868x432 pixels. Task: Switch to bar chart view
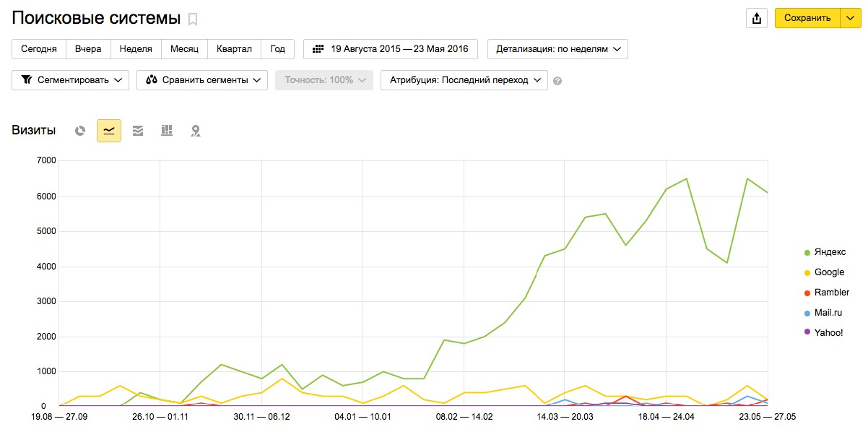pos(167,131)
